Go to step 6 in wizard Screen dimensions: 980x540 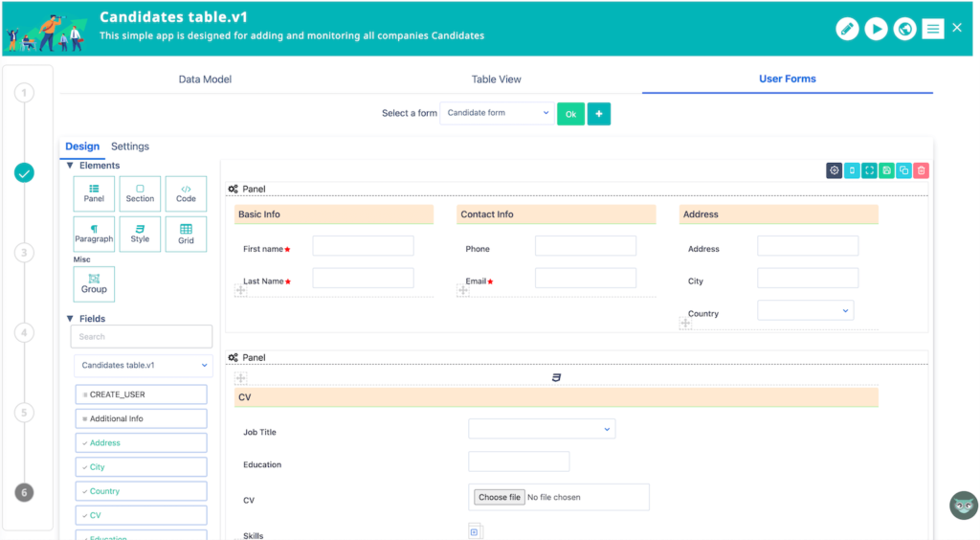click(24, 492)
